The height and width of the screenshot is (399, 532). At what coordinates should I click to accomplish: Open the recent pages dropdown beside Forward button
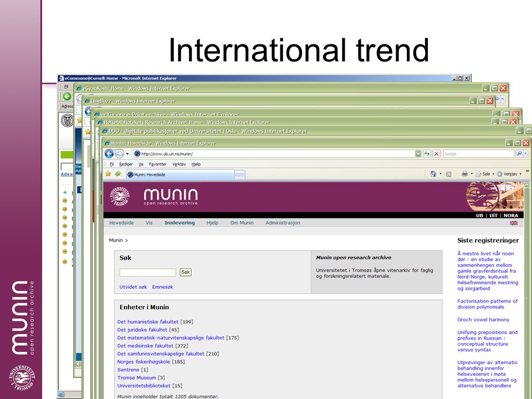127,154
